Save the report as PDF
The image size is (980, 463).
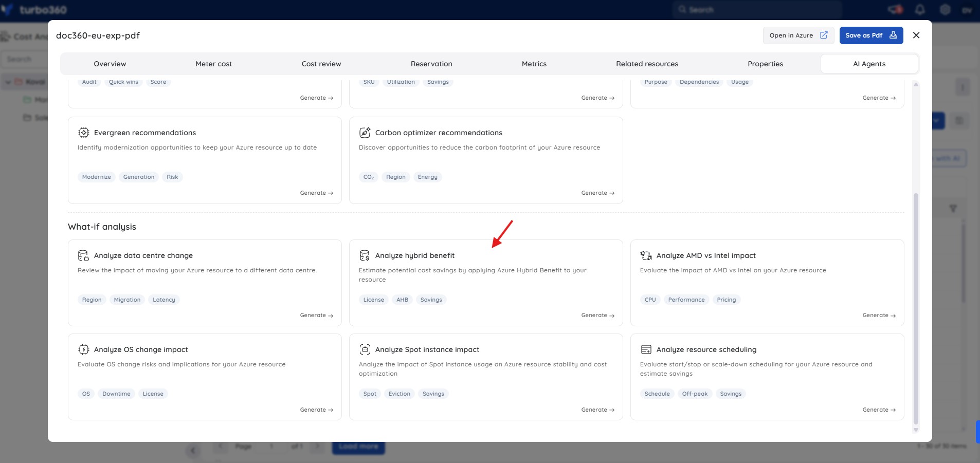(871, 35)
